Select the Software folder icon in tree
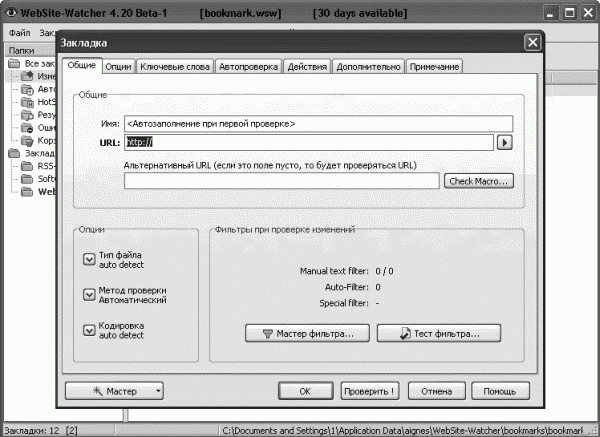Image resolution: width=600 pixels, height=437 pixels. (x=27, y=179)
